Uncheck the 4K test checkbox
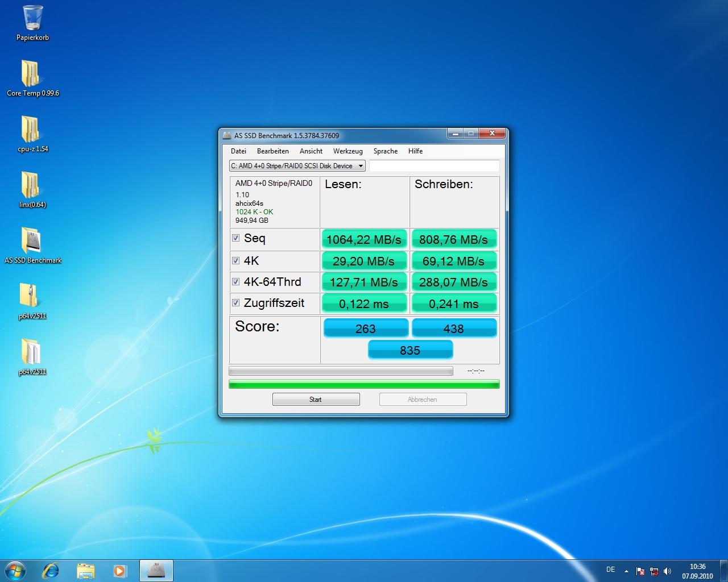Viewport: 728px width, 582px height. 235,261
